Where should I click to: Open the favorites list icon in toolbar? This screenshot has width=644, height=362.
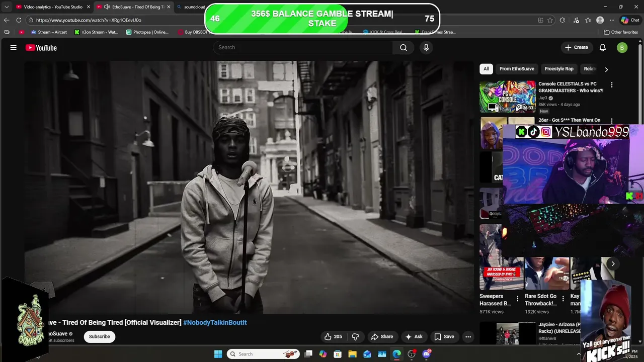tap(588, 20)
